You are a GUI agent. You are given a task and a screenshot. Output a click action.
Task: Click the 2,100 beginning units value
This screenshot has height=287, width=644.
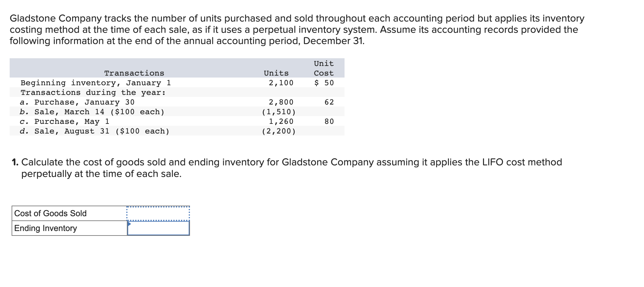click(x=281, y=83)
